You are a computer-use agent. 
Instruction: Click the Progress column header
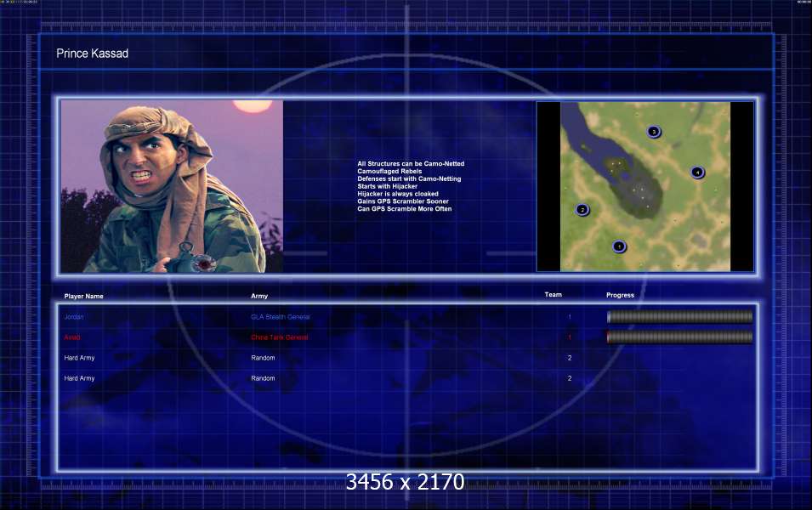[620, 295]
